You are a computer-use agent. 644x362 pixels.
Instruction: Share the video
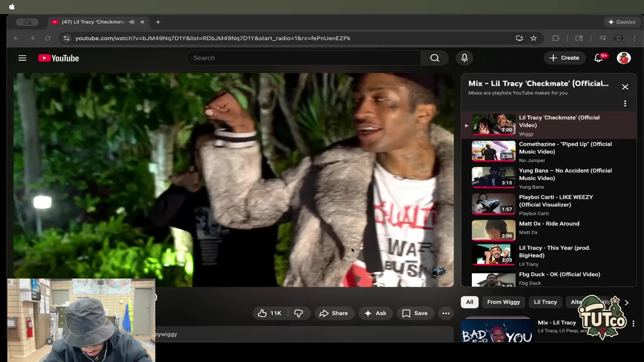pos(334,313)
